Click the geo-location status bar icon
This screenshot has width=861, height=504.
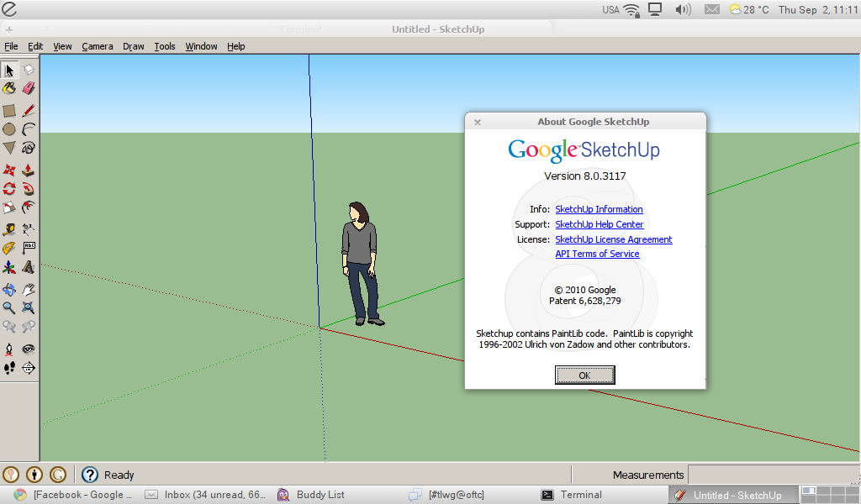tap(11, 475)
